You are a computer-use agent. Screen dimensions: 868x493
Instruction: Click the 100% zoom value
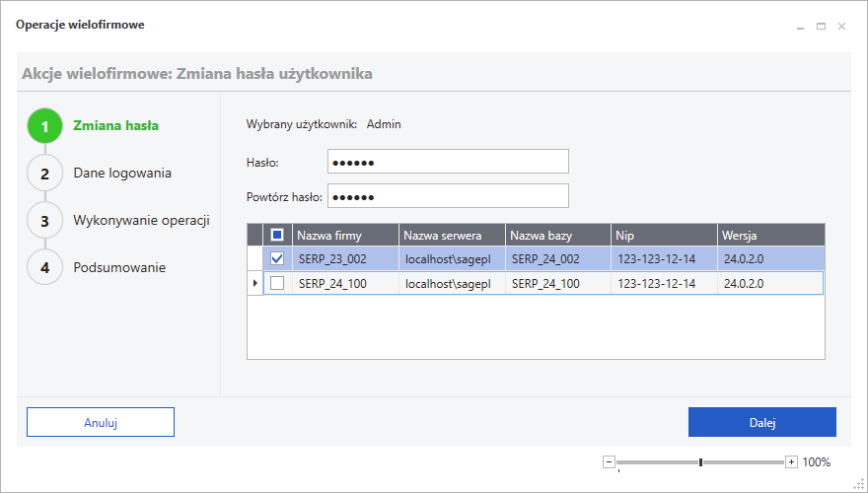tap(817, 462)
